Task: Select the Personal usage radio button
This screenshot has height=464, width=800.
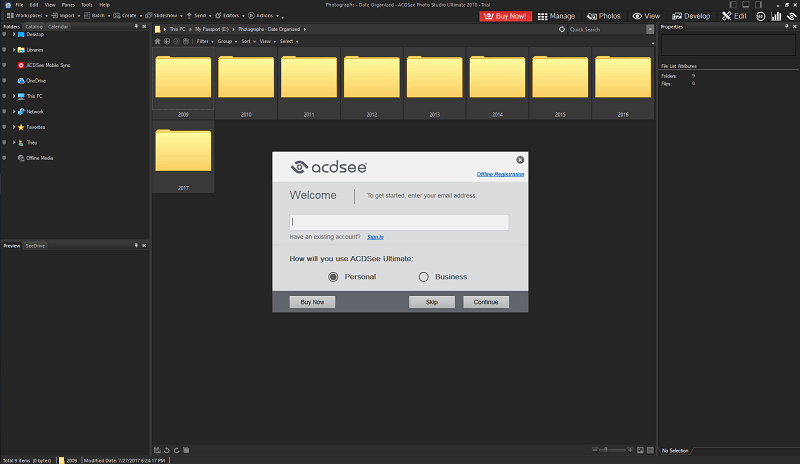Action: pos(333,277)
